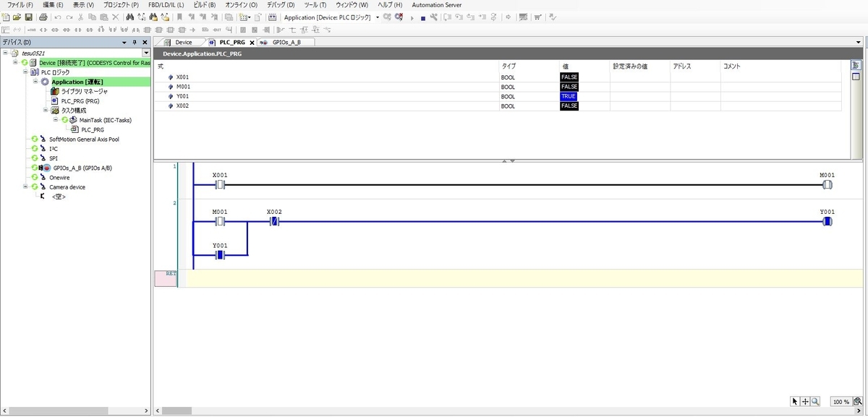Toggle the X001 contact in rung 1
868x417 pixels.
point(220,185)
